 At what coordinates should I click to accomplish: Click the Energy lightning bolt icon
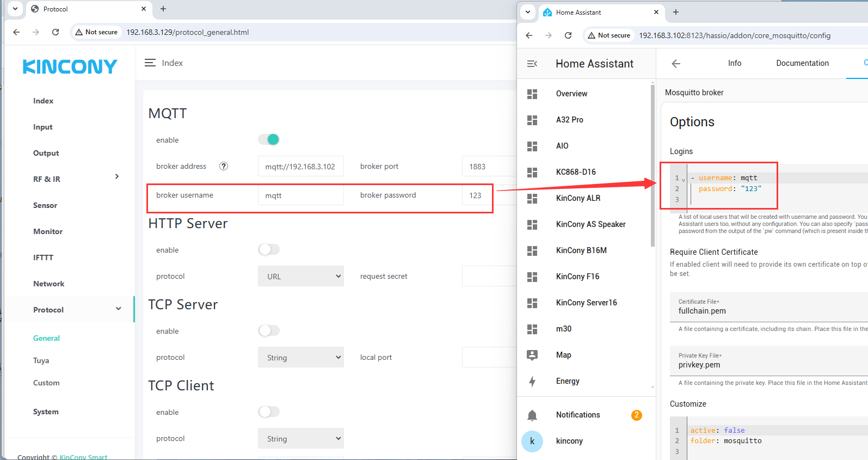(x=532, y=381)
